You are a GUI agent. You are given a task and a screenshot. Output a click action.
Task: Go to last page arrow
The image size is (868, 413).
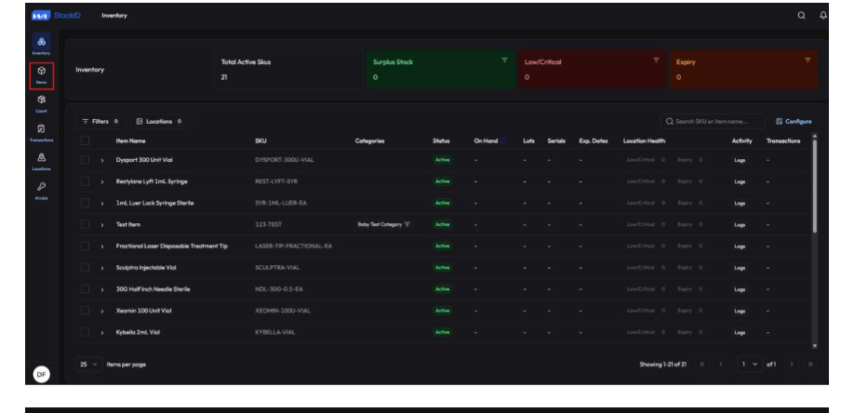(x=810, y=365)
